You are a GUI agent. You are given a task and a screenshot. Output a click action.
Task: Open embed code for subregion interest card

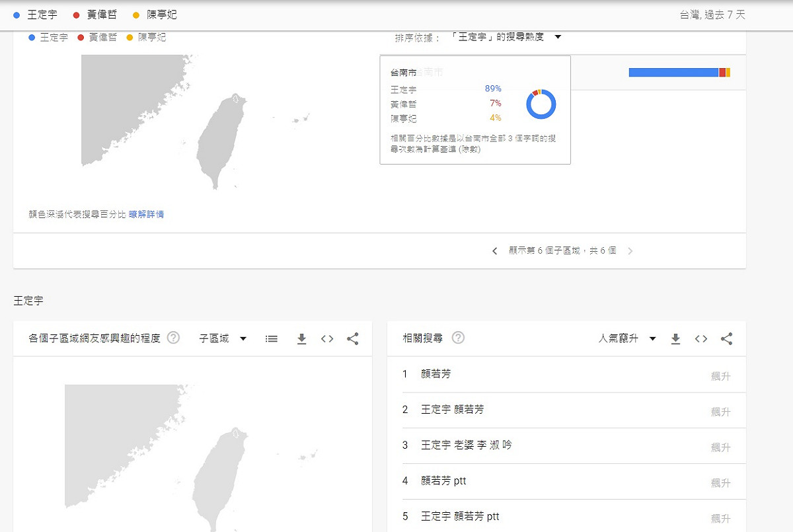point(327,339)
